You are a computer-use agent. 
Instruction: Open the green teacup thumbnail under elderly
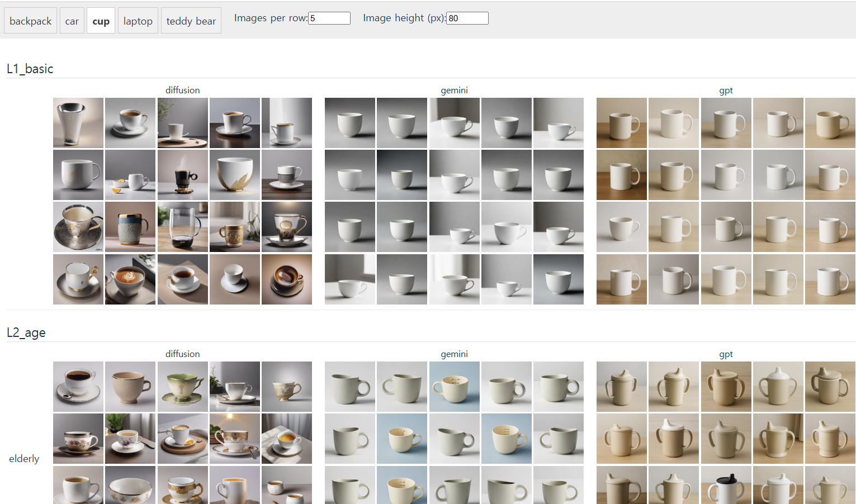point(182,387)
